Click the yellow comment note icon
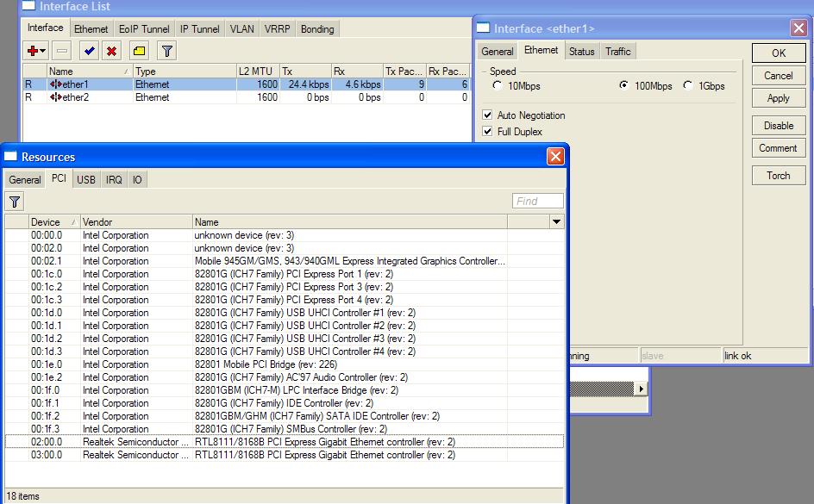The width and height of the screenshot is (814, 504). (139, 51)
